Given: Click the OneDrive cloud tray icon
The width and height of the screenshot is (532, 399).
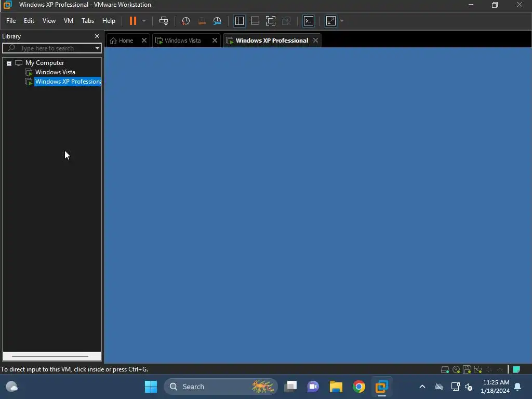Looking at the screenshot, I should pos(439,387).
